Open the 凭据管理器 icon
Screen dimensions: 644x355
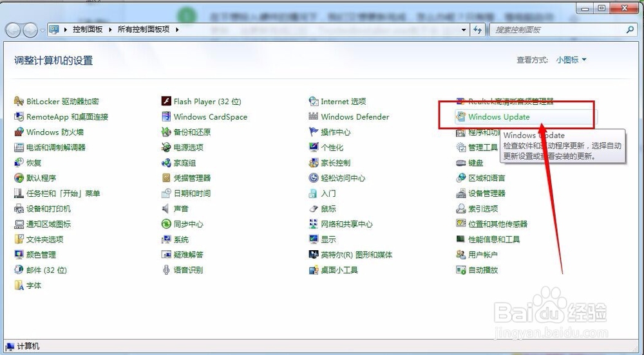166,178
